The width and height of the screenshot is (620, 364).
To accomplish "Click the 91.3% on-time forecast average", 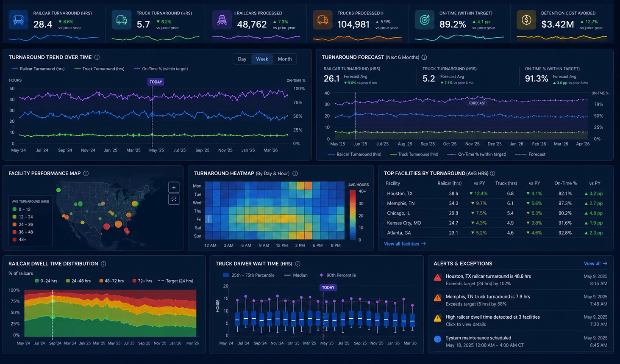I will [x=537, y=79].
